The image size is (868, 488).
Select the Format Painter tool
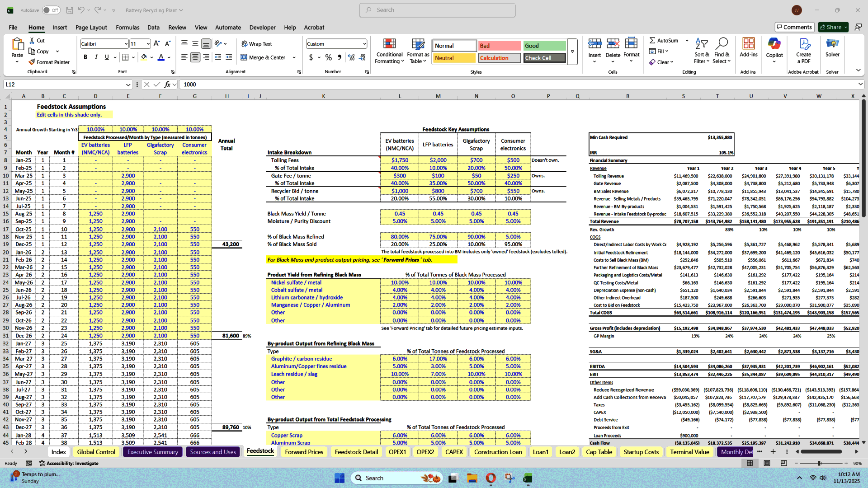pyautogui.click(x=49, y=62)
